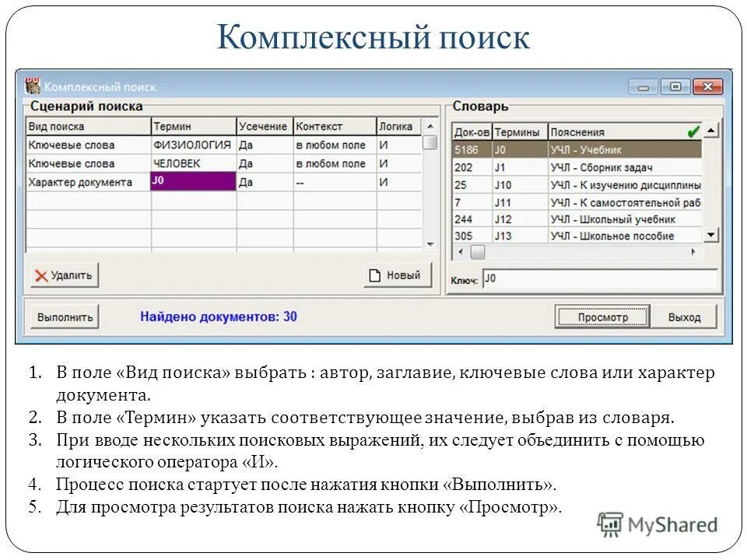Click the dictionary list scroll-down arrow
Screen dimensions: 747x560
pos(710,234)
